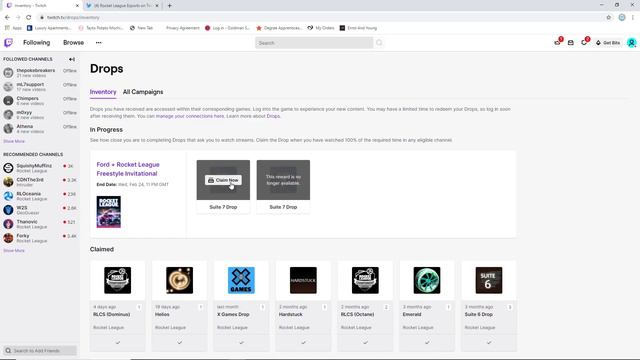Bookmark this page with star icon
Screen dimensions: 640x360
[x=609, y=18]
